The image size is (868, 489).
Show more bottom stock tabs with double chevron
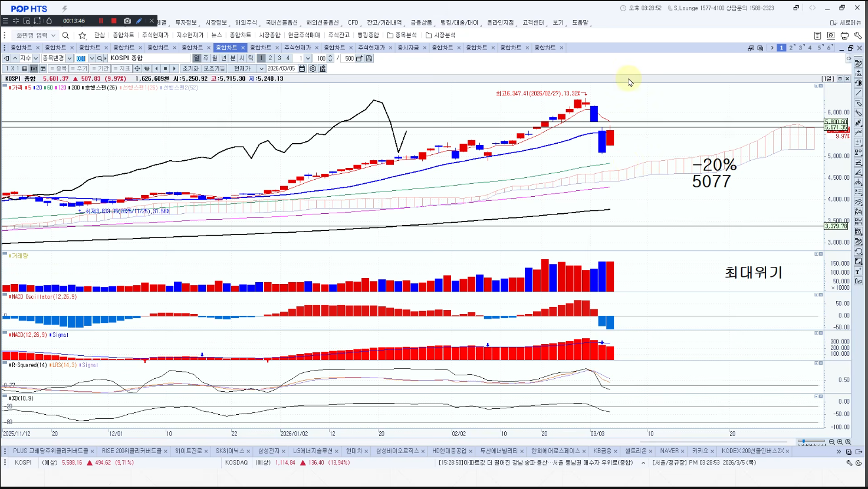(839, 451)
